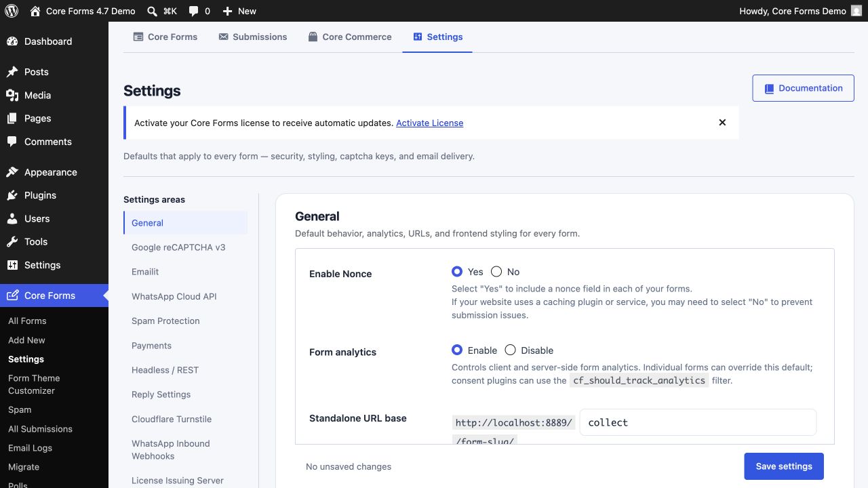868x488 pixels.
Task: Open Reply Settings area
Action: [x=186, y=394]
